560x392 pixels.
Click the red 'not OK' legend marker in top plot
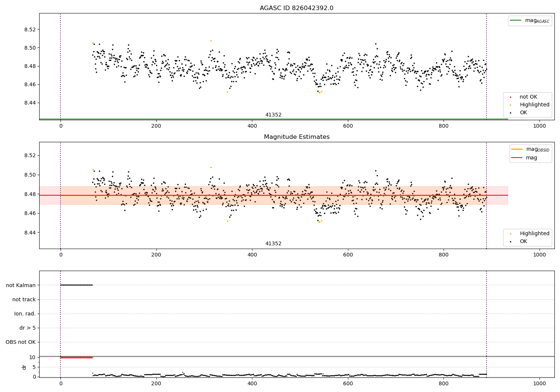[x=510, y=97]
